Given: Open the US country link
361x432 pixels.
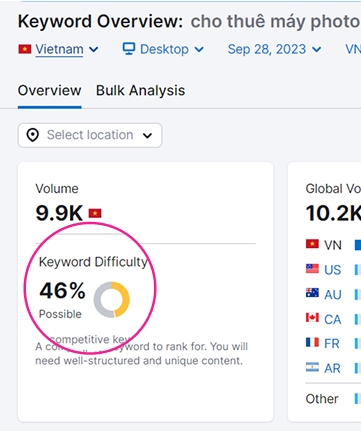Looking at the screenshot, I should [333, 270].
